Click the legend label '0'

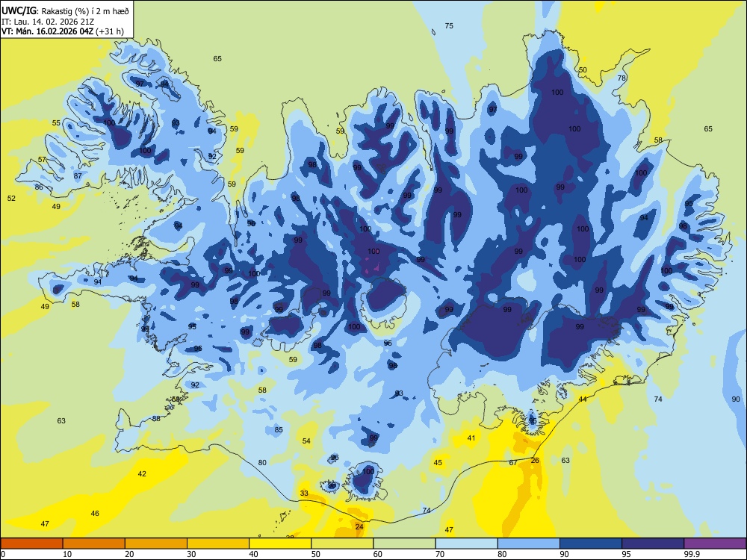[x=3, y=554]
